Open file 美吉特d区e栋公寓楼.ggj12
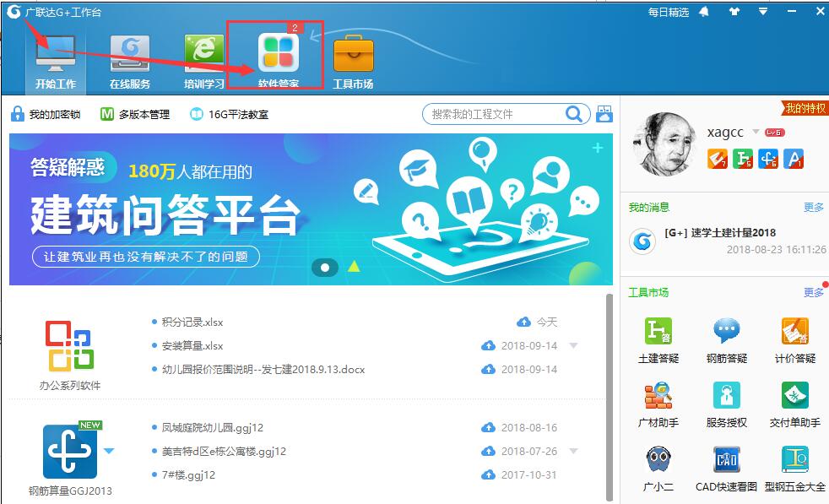 224,452
